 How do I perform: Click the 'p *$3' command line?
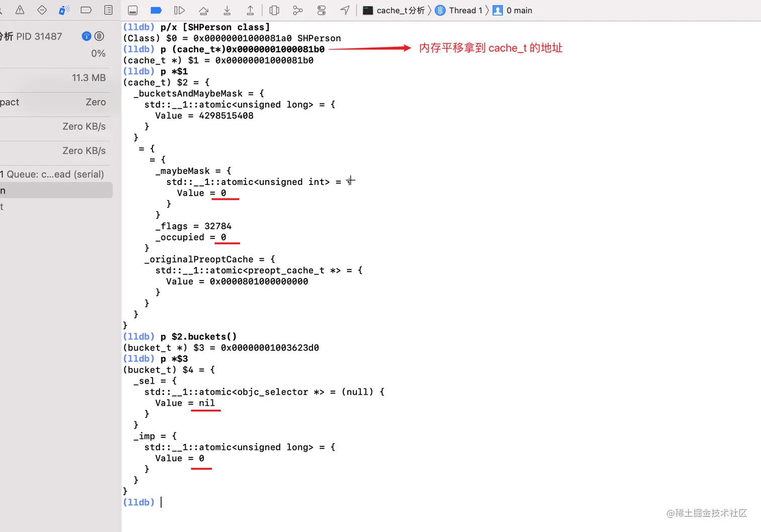[174, 359]
